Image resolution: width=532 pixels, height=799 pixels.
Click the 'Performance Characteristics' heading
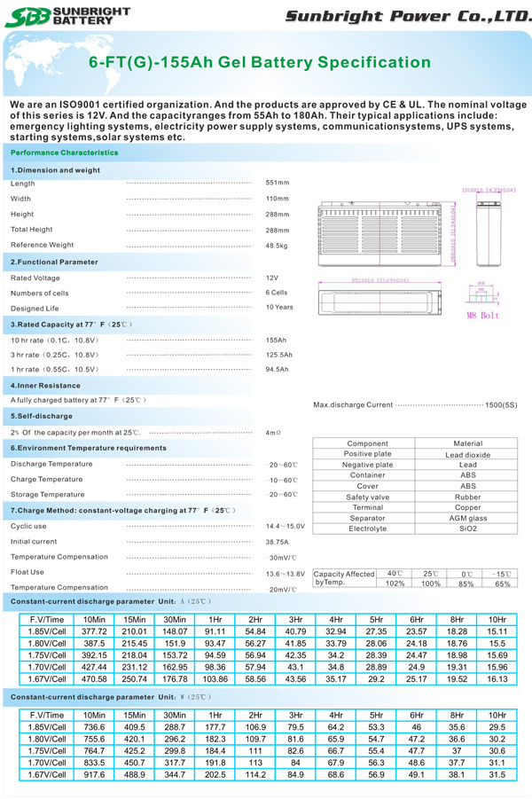(x=64, y=153)
